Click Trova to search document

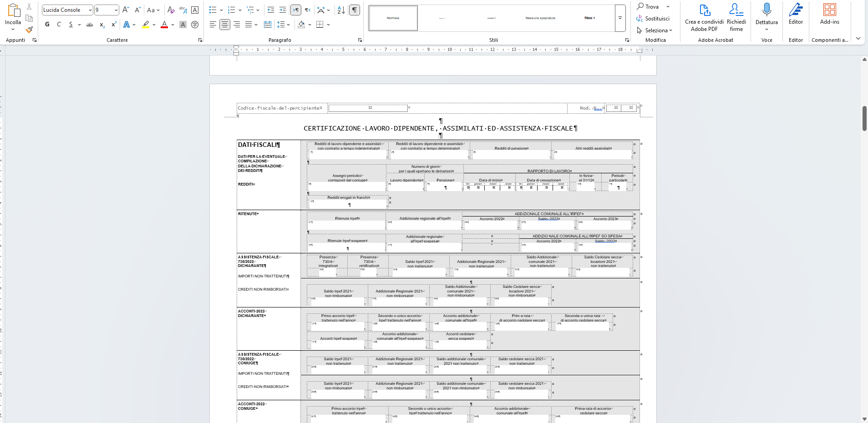coord(648,7)
